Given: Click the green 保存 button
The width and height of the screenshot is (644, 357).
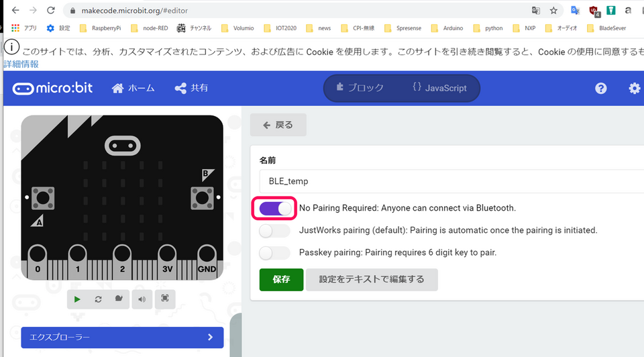Looking at the screenshot, I should pos(281,280).
